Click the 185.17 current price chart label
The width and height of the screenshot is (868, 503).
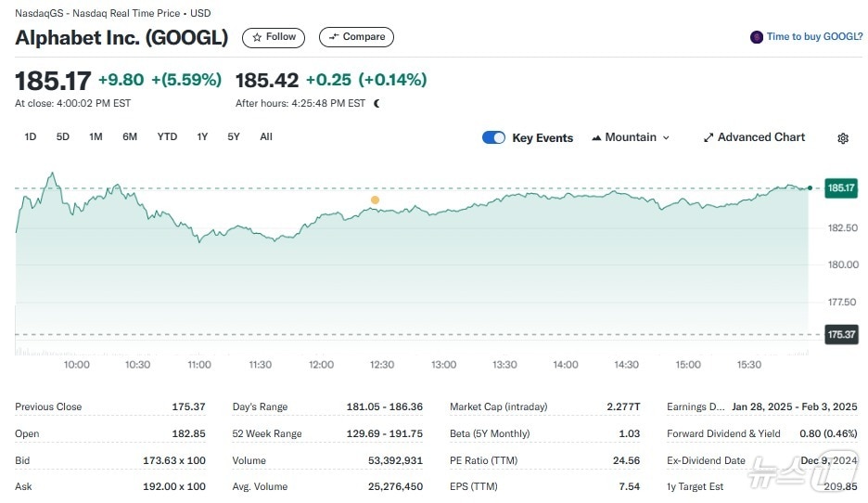tap(841, 187)
